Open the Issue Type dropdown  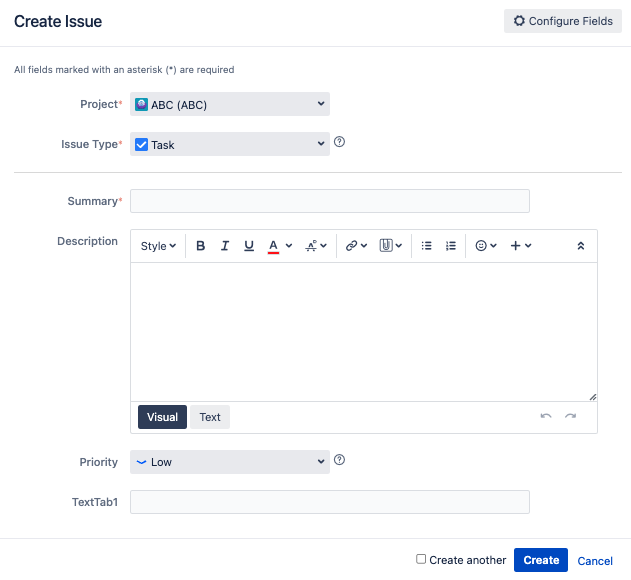click(230, 144)
